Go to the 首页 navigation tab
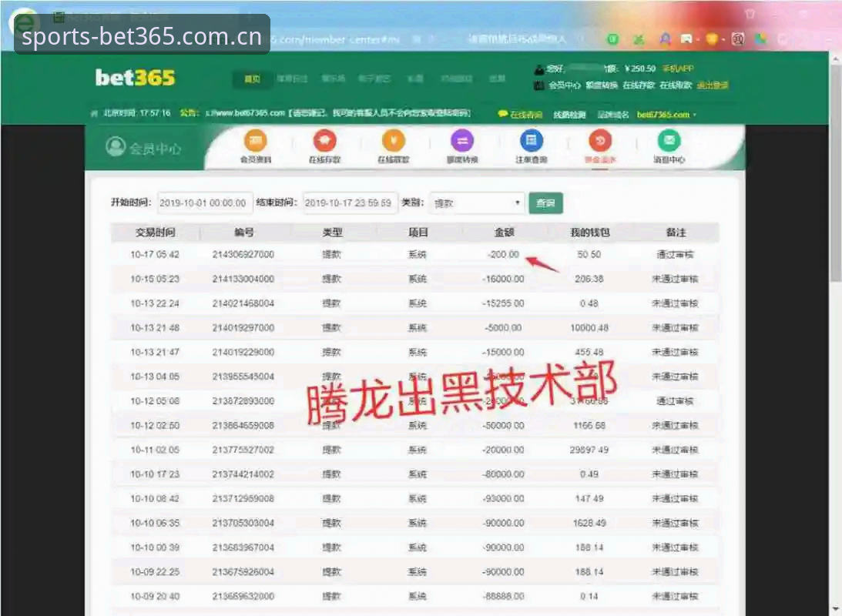 [252, 79]
